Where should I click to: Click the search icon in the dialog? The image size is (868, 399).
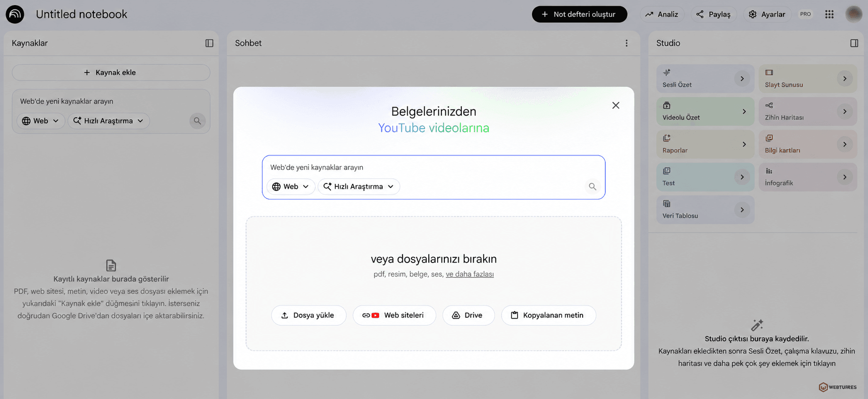(x=593, y=187)
